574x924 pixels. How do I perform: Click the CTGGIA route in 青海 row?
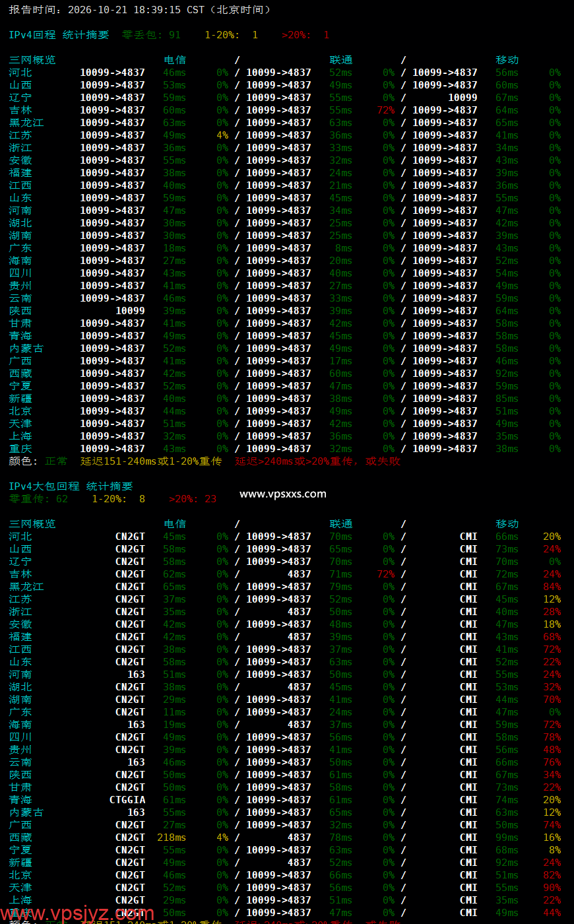pyautogui.click(x=127, y=800)
